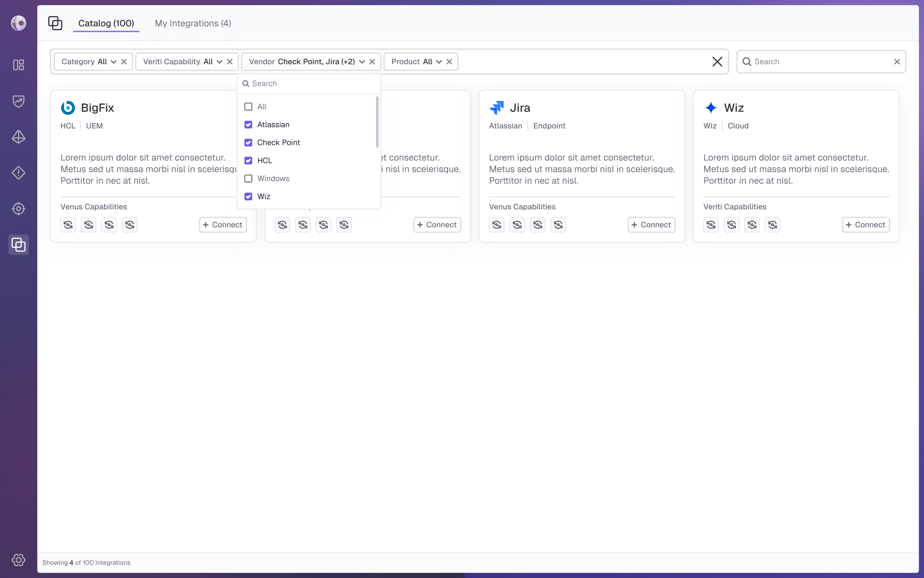Viewport: 924px width, 578px height.
Task: Click the first capability icon on BigFix card
Action: pos(68,225)
